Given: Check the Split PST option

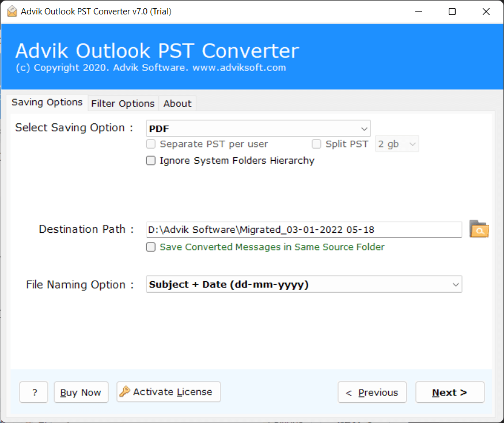Looking at the screenshot, I should click(316, 143).
